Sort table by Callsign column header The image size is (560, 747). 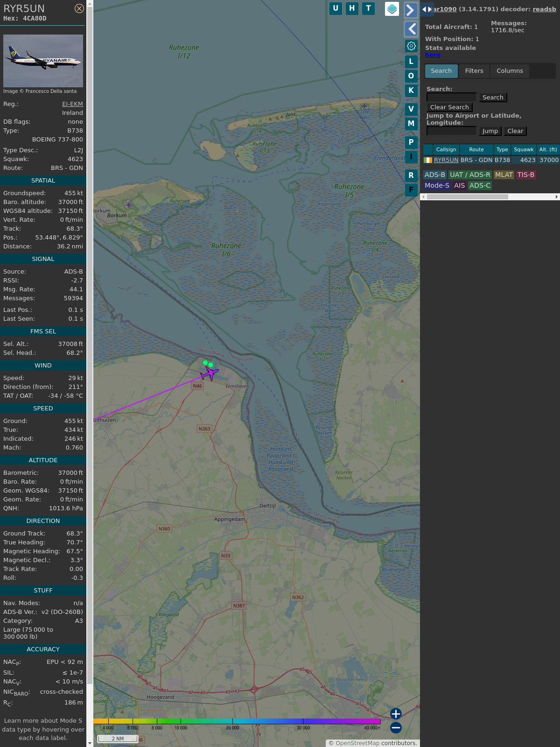(x=446, y=149)
